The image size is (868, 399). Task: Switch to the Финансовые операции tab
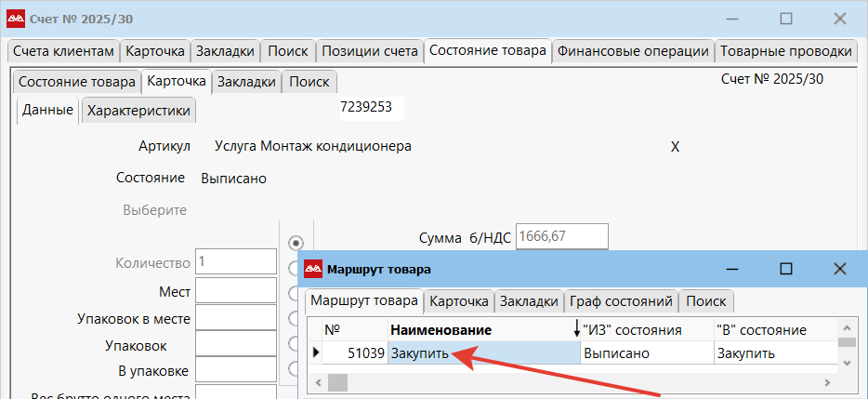click(633, 51)
